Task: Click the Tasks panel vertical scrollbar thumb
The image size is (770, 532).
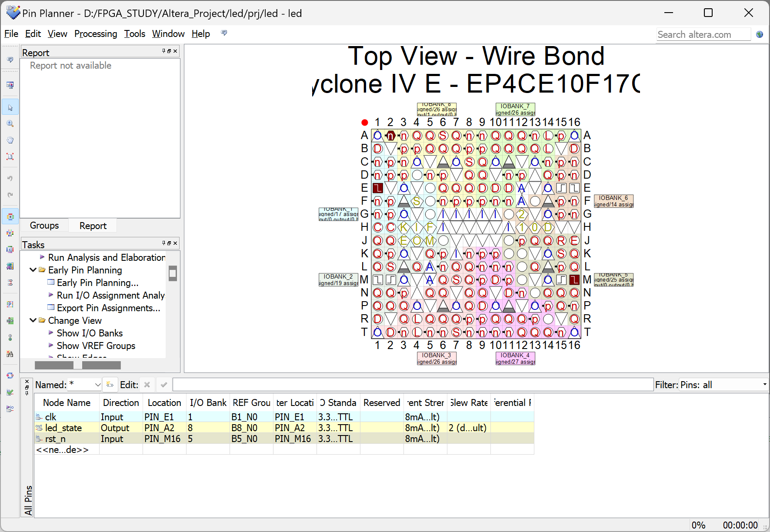Action: (173, 273)
